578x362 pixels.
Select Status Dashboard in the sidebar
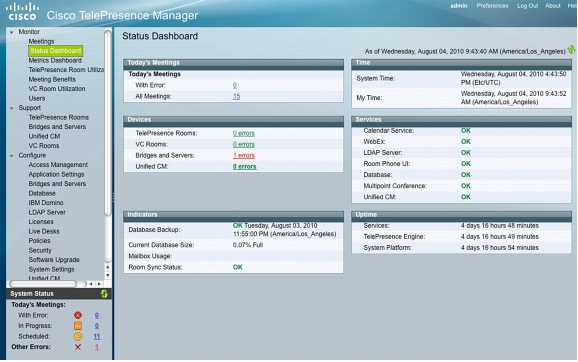tap(55, 51)
